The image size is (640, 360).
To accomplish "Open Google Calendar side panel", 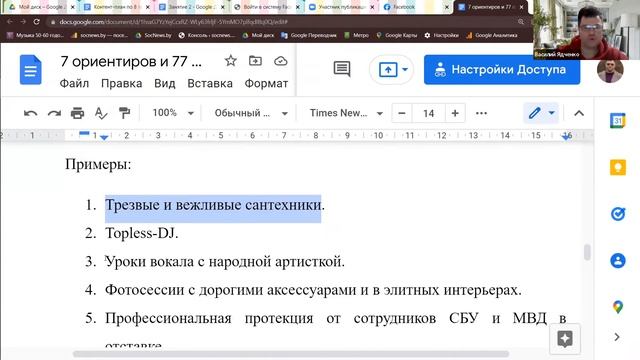I will coord(618,120).
